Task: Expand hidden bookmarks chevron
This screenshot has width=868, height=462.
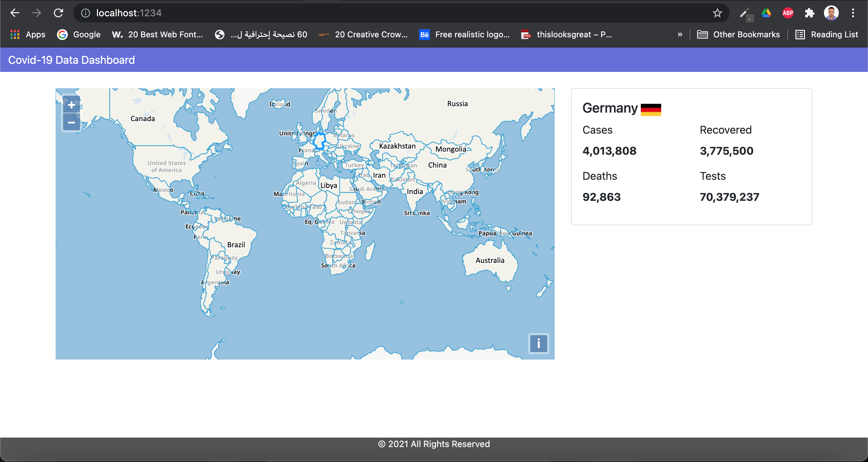Action: click(680, 34)
